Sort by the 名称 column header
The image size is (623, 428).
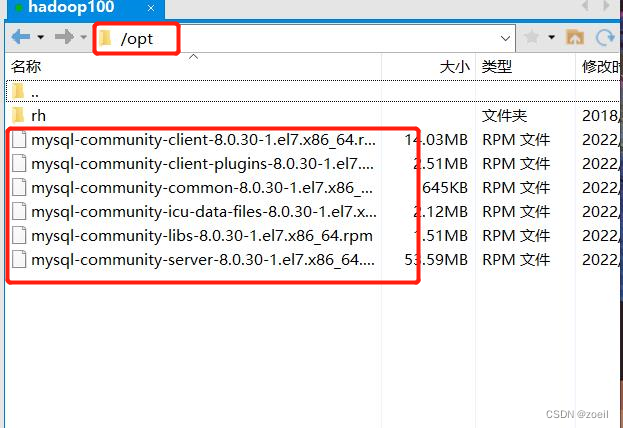[x=193, y=66]
